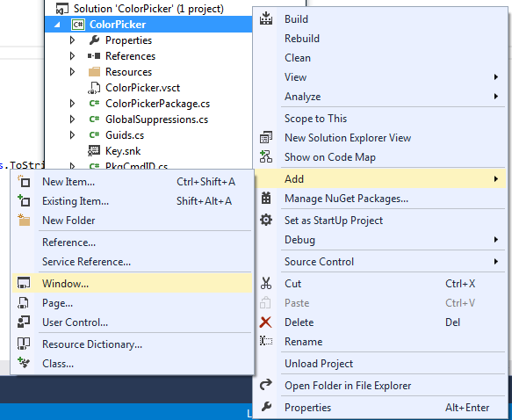Click the Shift+Alt+A shortcut text
Screen dimensions: 512x420
[x=204, y=201]
